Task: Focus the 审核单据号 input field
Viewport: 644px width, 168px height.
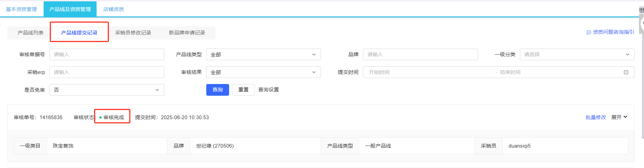Action: [x=107, y=55]
